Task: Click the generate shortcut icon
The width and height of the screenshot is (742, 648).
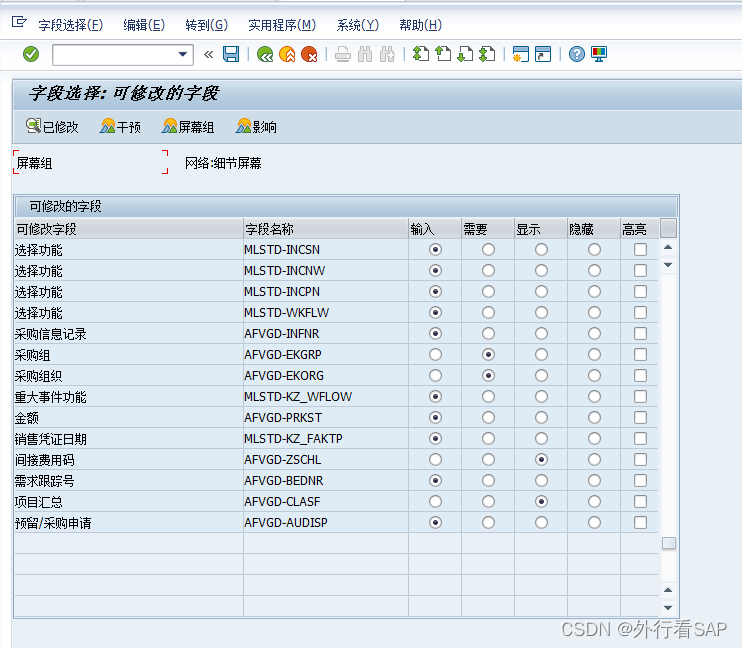Action: click(x=543, y=54)
